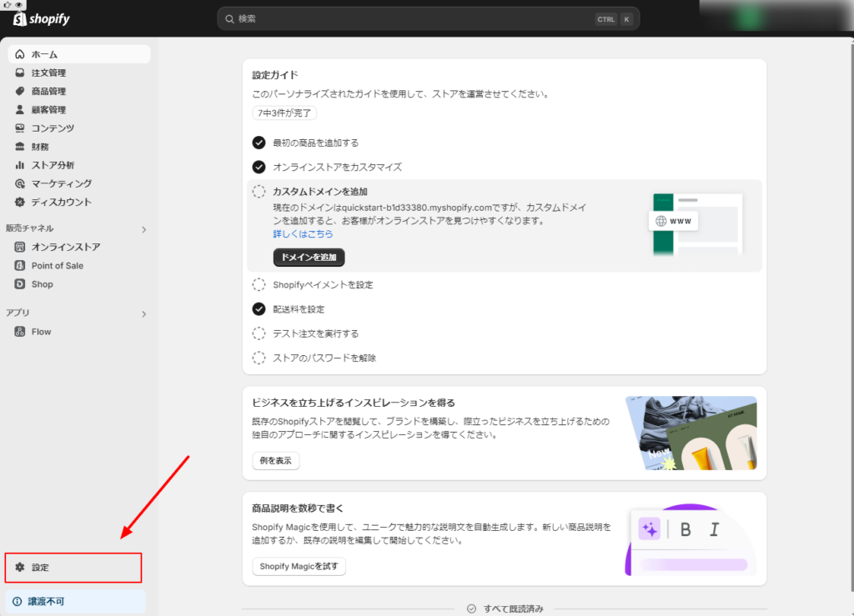Click the 譲渡不可 banner
Screen dimensions: 854x616
76,602
